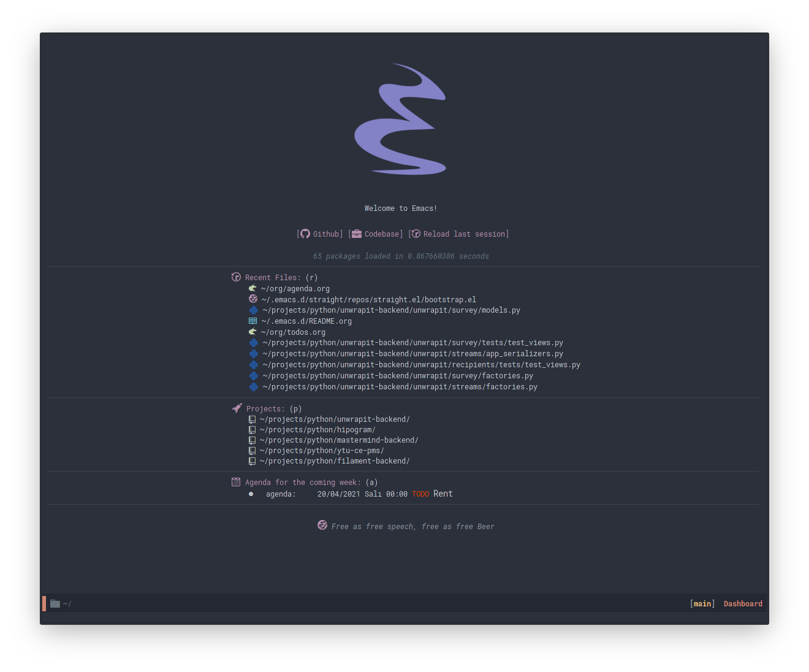Click repo icon beside ytu-ce-pms/ project

coord(252,451)
